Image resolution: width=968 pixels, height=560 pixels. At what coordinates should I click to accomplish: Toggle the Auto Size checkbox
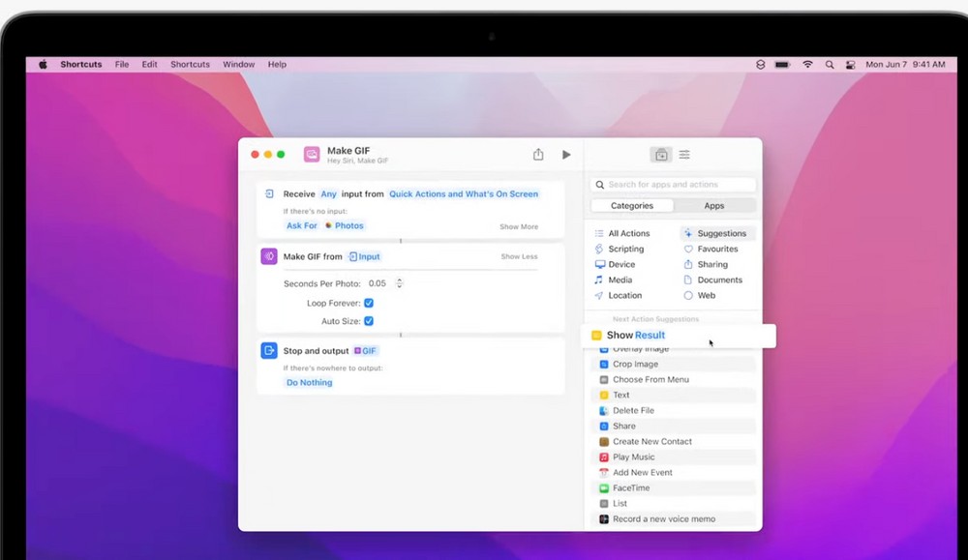point(369,321)
